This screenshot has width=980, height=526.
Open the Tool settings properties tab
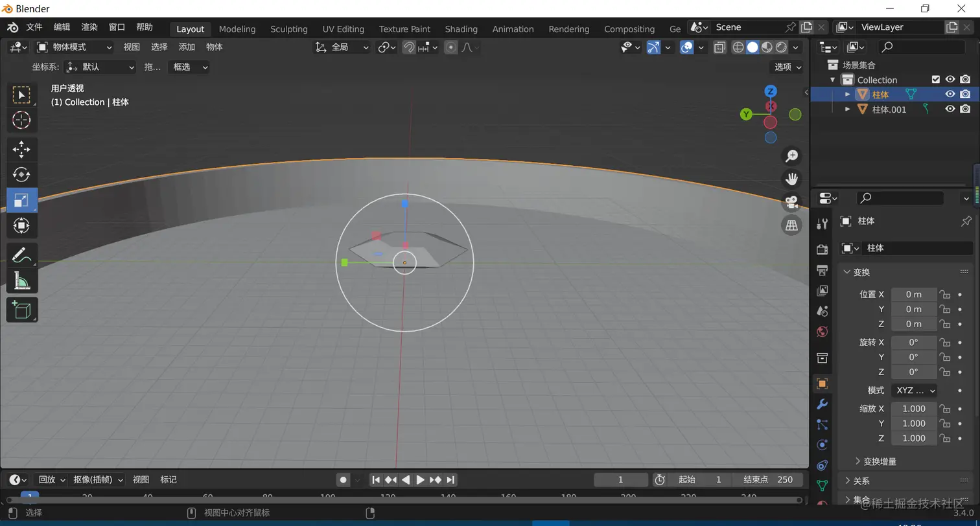(x=822, y=223)
